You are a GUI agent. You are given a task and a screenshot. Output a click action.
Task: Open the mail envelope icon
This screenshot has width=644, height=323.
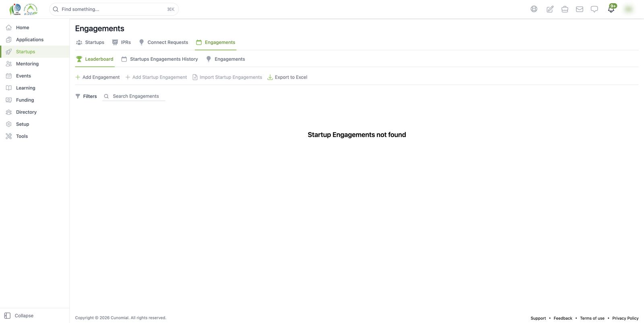pos(580,9)
